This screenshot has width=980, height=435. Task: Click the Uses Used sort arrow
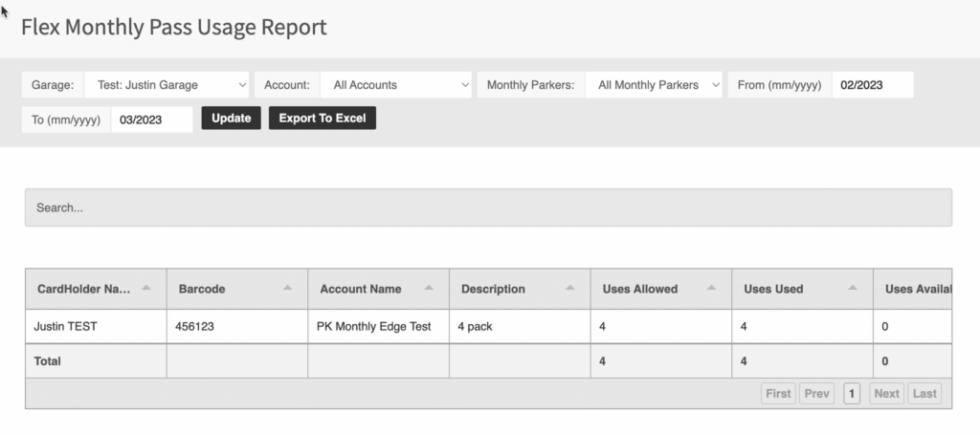pyautogui.click(x=853, y=288)
